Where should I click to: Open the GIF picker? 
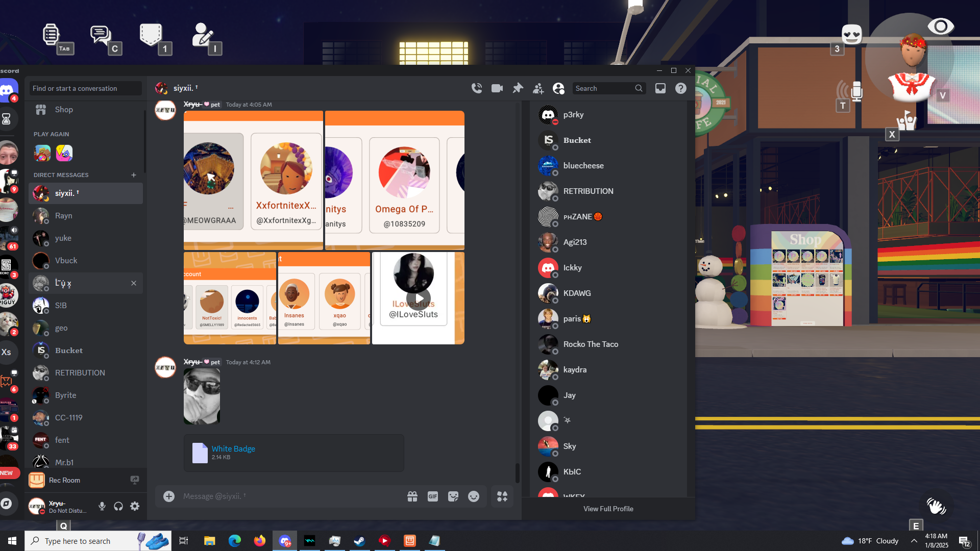coord(433,496)
